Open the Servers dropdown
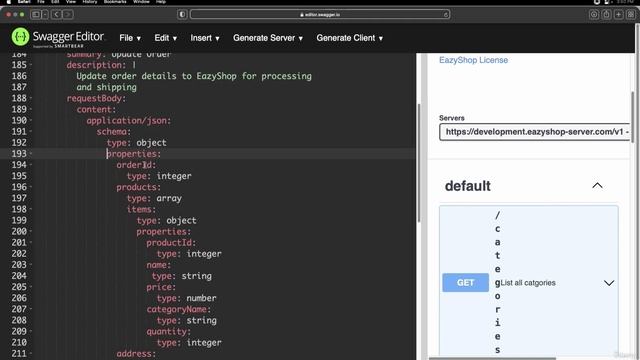640x360 pixels. [x=535, y=132]
